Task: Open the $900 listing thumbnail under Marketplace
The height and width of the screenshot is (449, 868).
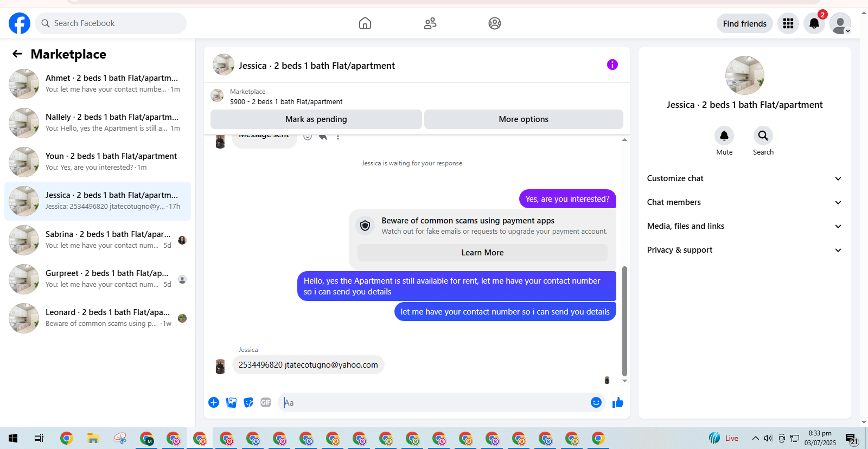Action: (x=217, y=96)
